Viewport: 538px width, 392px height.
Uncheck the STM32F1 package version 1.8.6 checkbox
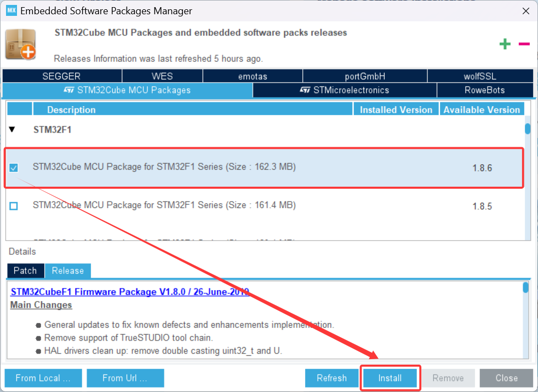[x=14, y=168]
